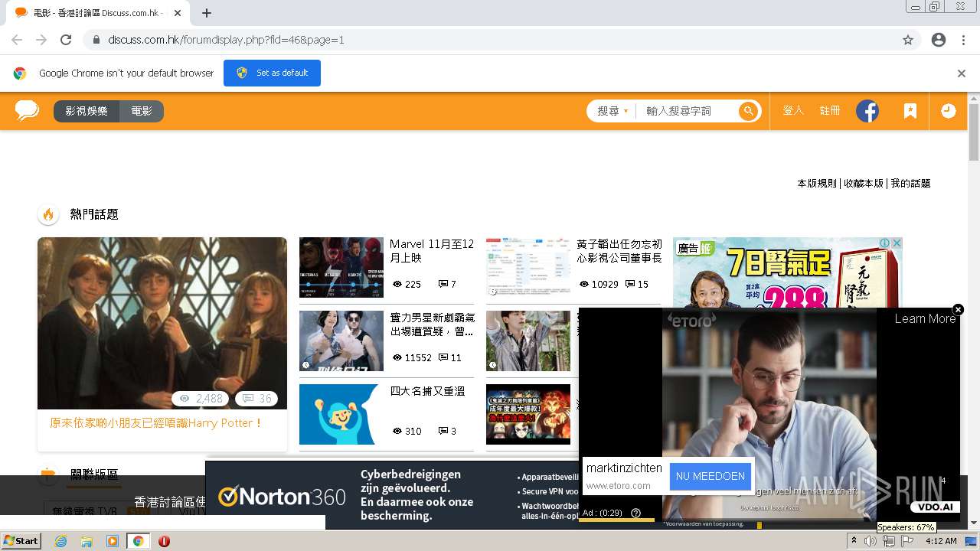Select the 電影 breadcrumb tab
The height and width of the screenshot is (551, 980).
coord(142,111)
